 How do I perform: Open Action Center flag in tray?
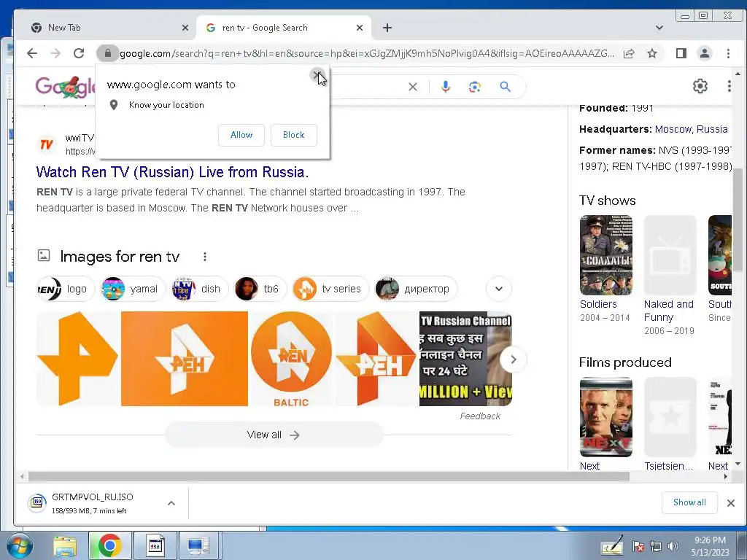638,546
